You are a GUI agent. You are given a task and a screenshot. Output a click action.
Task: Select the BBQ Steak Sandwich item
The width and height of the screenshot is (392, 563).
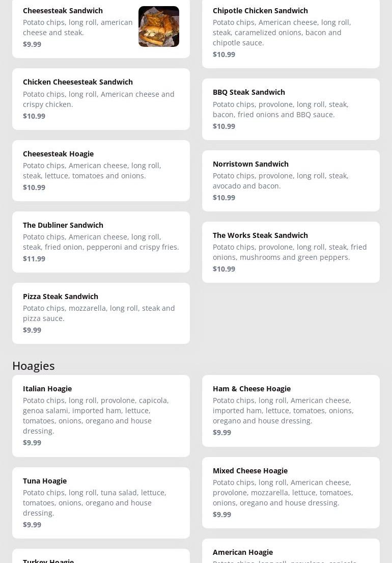coord(290,109)
